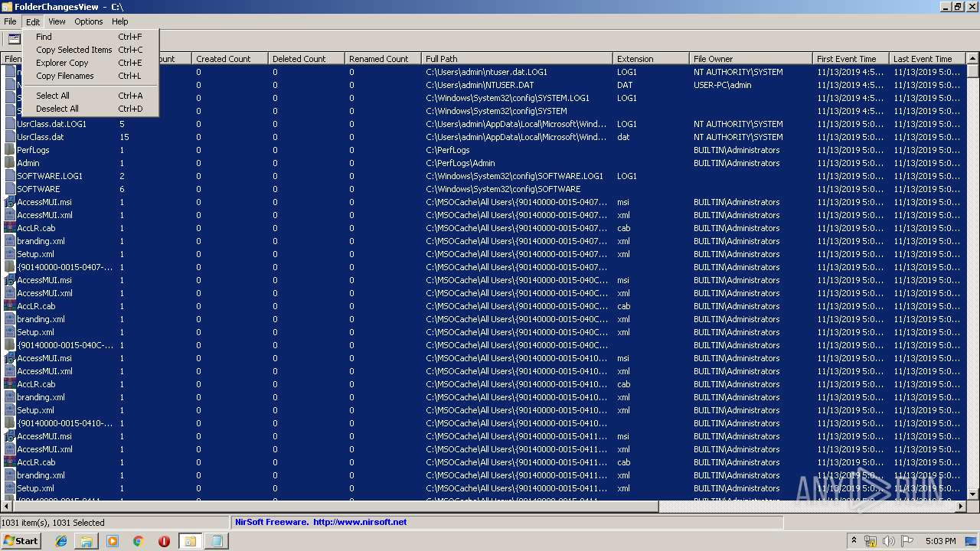Open the Options menu

tap(89, 21)
